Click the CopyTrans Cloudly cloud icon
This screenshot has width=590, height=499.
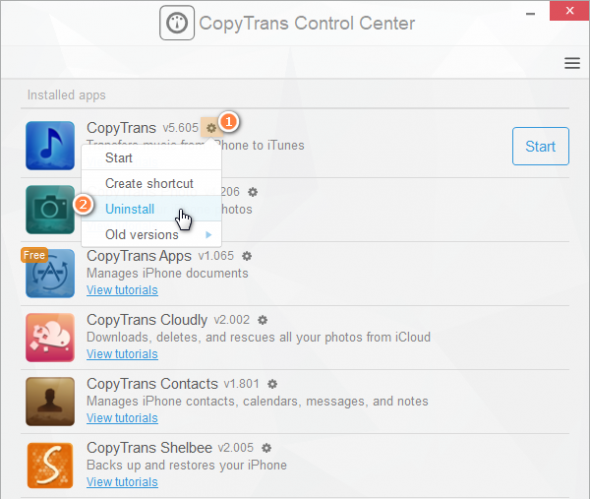[x=50, y=338]
